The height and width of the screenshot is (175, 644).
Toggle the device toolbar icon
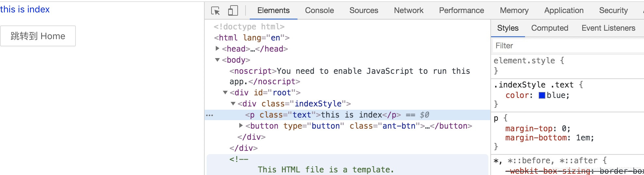233,11
